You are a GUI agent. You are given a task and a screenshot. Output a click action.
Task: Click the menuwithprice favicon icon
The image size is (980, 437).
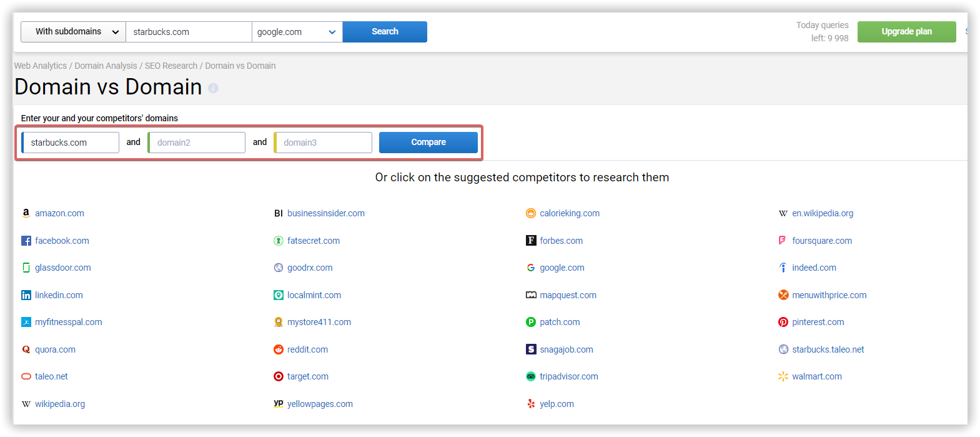point(783,295)
